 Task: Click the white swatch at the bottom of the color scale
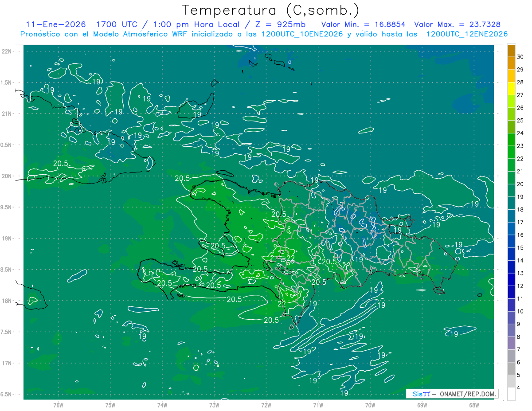coord(512,395)
